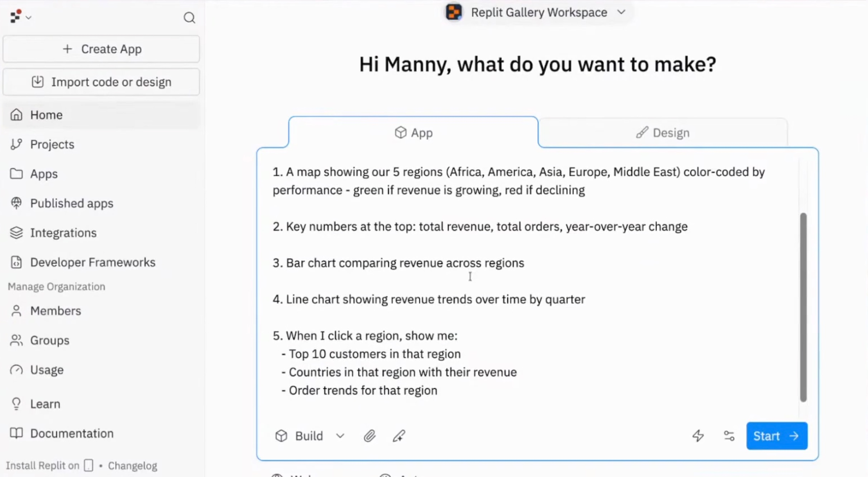Click the magic pen improve prompt icon
Image resolution: width=868 pixels, height=477 pixels.
point(399,436)
